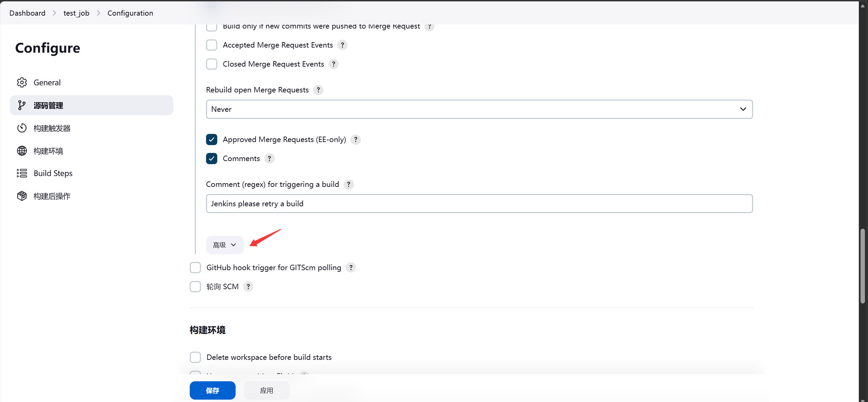This screenshot has width=868, height=402.
Task: Select 源码管理 sidebar item
Action: pos(91,105)
